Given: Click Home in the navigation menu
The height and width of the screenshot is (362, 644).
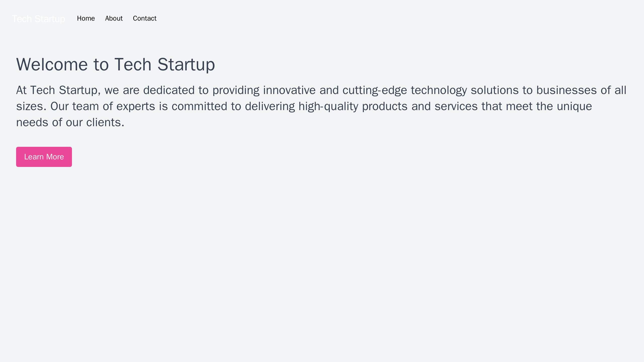Looking at the screenshot, I should click(86, 18).
